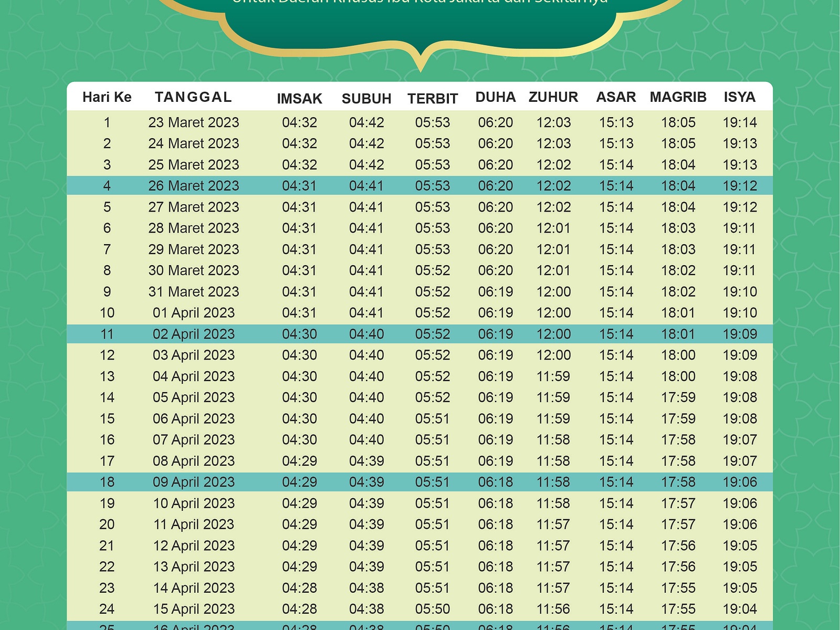Click the TANGGAL column header
This screenshot has width=840, height=630.
(x=193, y=97)
